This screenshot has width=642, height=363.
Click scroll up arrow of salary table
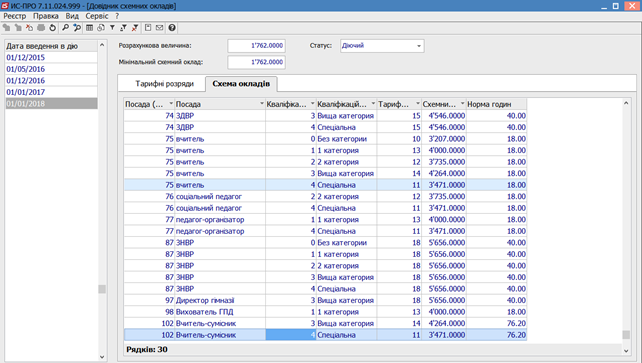tap(626, 103)
